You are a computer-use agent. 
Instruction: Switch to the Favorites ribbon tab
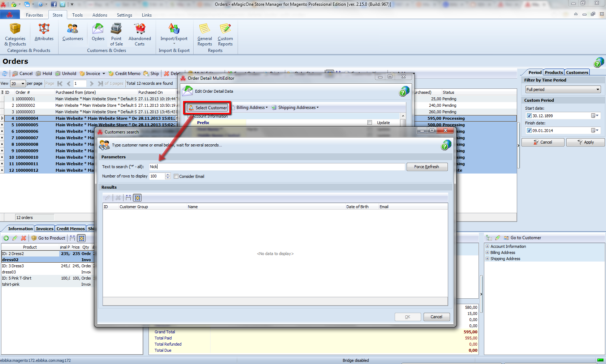click(34, 15)
